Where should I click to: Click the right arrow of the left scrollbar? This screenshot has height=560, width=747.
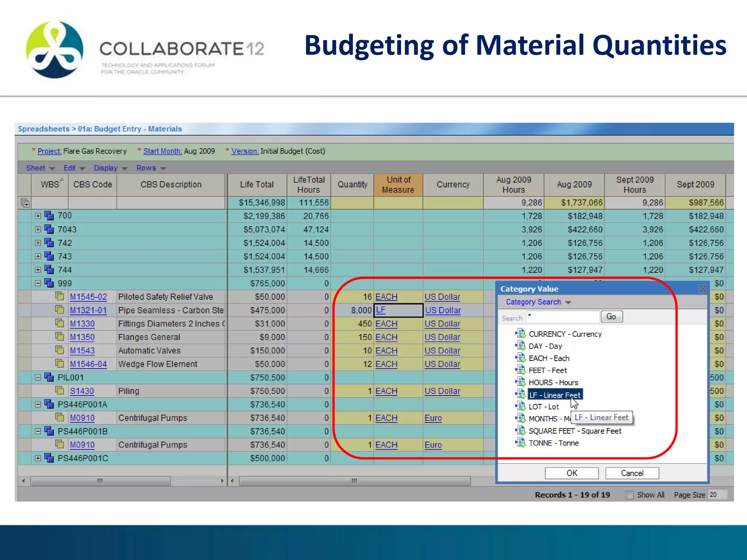point(222,481)
